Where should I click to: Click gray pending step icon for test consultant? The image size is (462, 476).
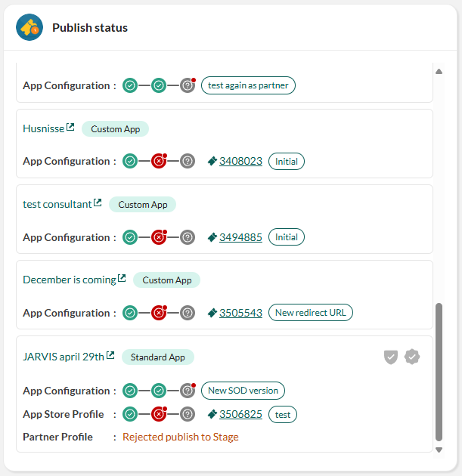188,237
